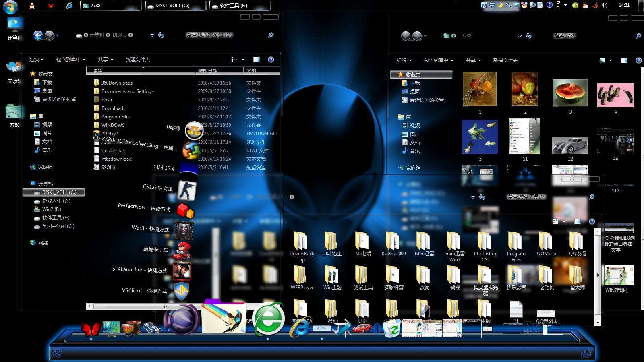644x362 pixels.
Task: Open 共享 dropdown in DISK1_VOL1 window
Action: pos(106,60)
